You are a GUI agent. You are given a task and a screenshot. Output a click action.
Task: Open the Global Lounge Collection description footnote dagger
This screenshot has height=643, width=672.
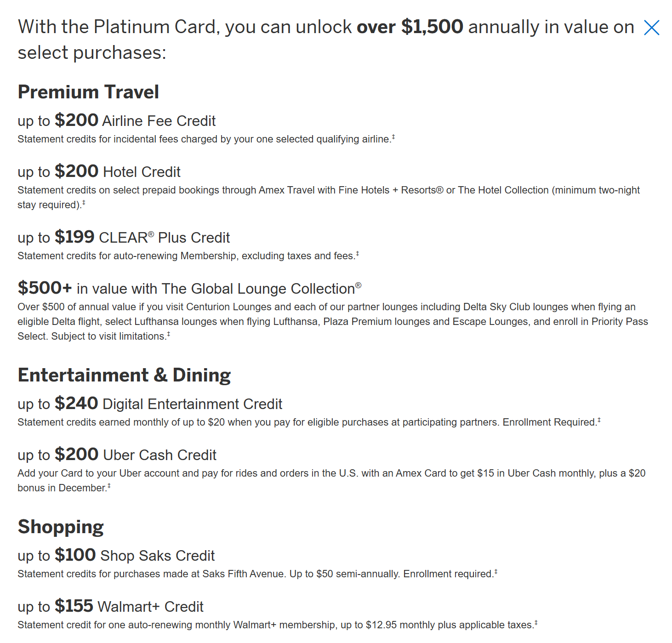click(x=168, y=334)
